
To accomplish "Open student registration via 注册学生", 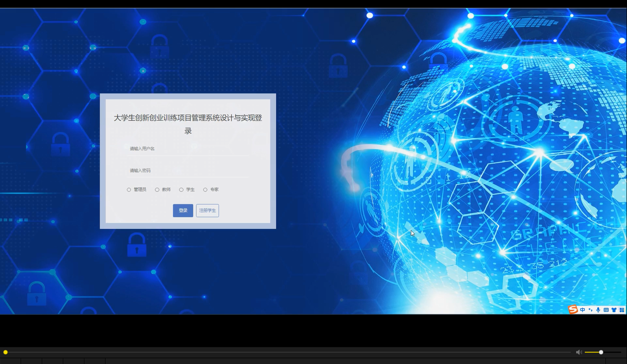I will coord(207,211).
